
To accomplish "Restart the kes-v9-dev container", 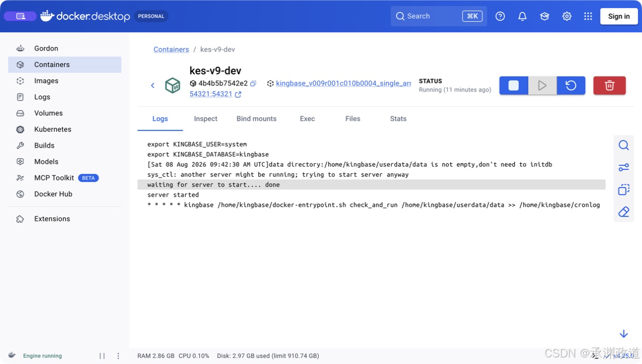I will tap(571, 85).
